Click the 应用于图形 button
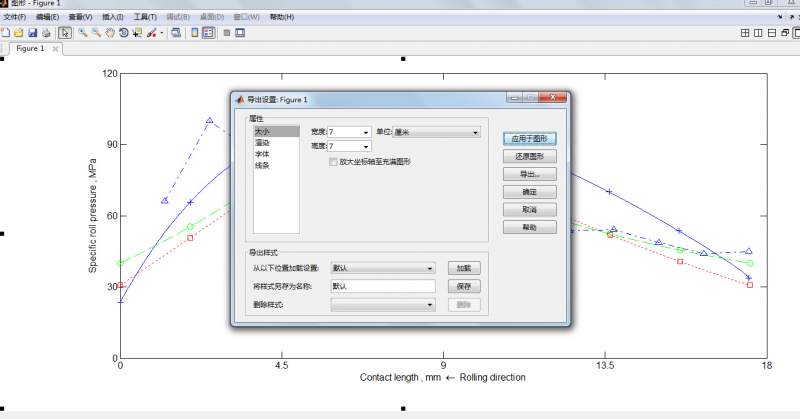Screen dimensions: 800x419 point(530,138)
